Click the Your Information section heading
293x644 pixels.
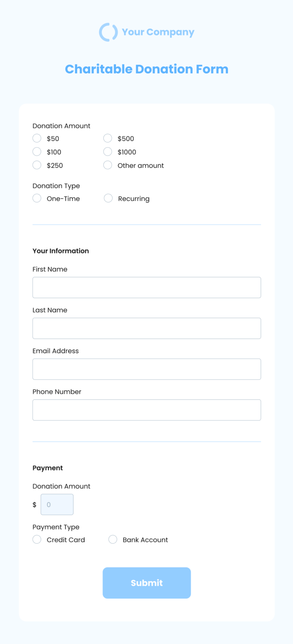[x=61, y=251]
